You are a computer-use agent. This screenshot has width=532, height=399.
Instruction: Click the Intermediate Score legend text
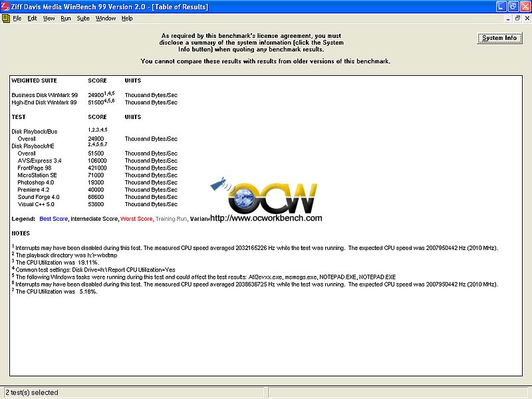(94, 219)
